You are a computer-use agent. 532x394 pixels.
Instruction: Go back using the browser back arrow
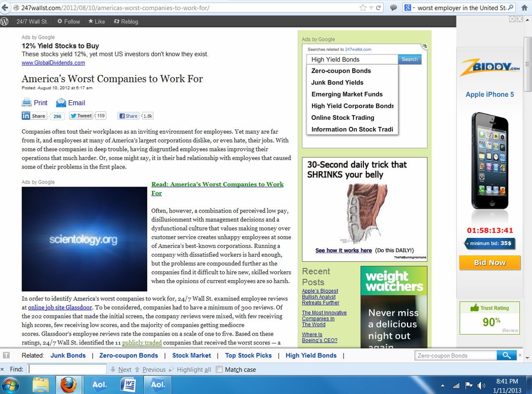(x=5, y=8)
